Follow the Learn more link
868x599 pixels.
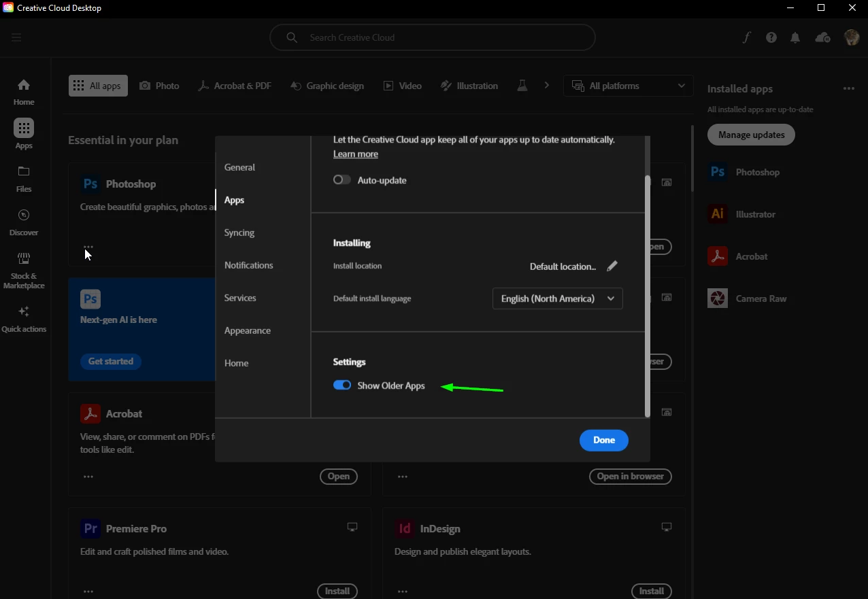356,154
